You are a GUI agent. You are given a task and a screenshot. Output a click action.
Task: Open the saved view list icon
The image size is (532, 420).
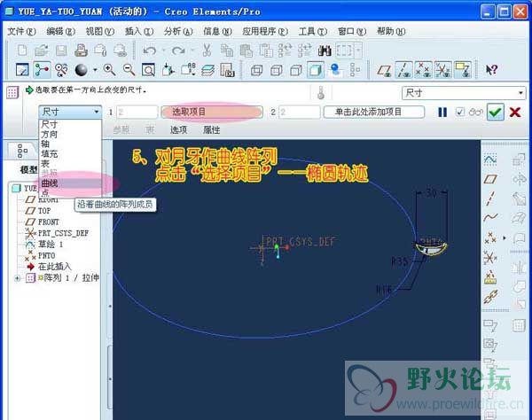click(x=188, y=70)
